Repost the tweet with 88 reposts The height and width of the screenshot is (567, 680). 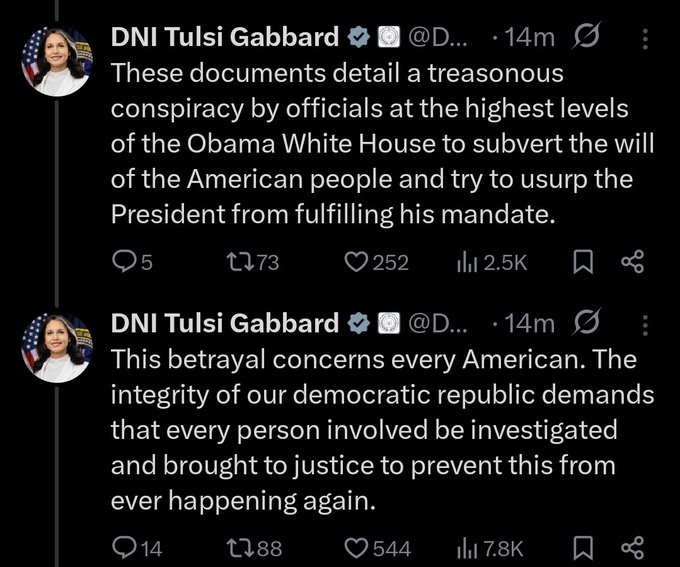[240, 547]
